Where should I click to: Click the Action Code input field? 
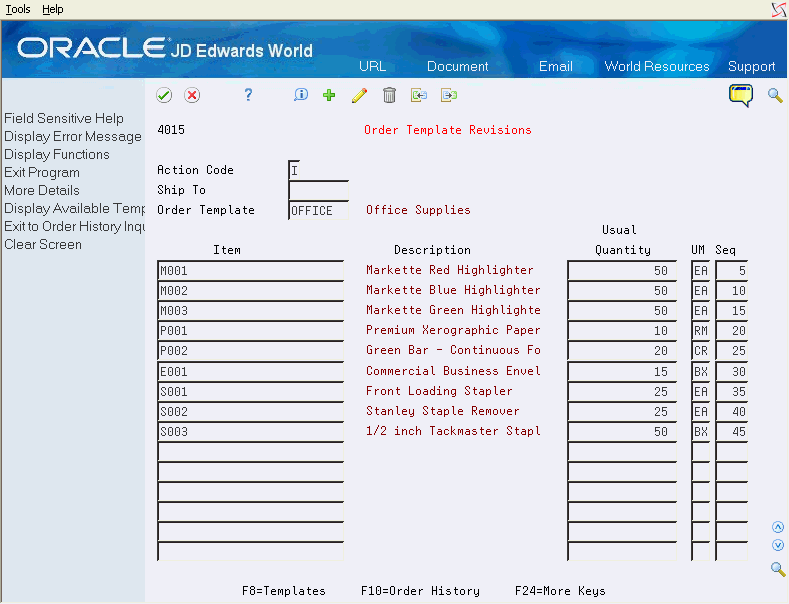click(x=294, y=170)
